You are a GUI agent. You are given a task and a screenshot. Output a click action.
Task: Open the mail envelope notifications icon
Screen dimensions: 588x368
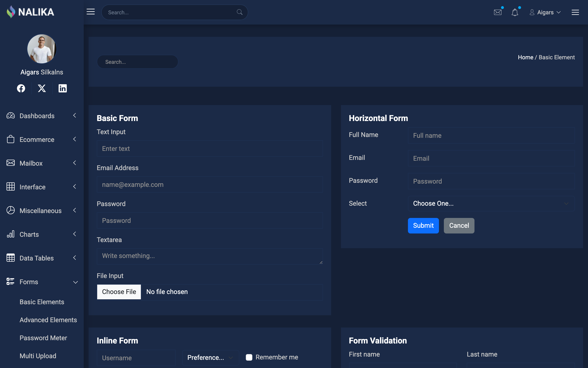[498, 12]
